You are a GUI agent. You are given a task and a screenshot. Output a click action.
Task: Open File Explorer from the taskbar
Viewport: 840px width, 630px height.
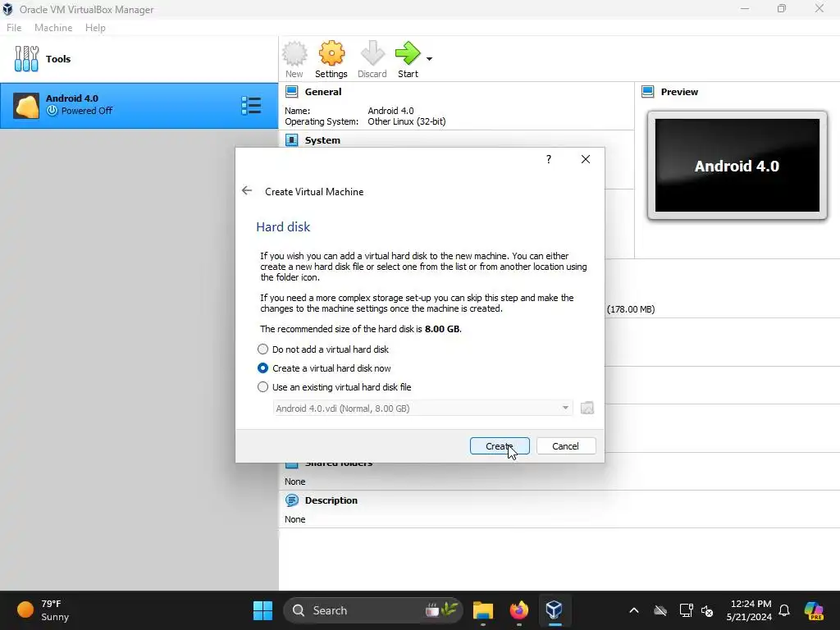482,610
